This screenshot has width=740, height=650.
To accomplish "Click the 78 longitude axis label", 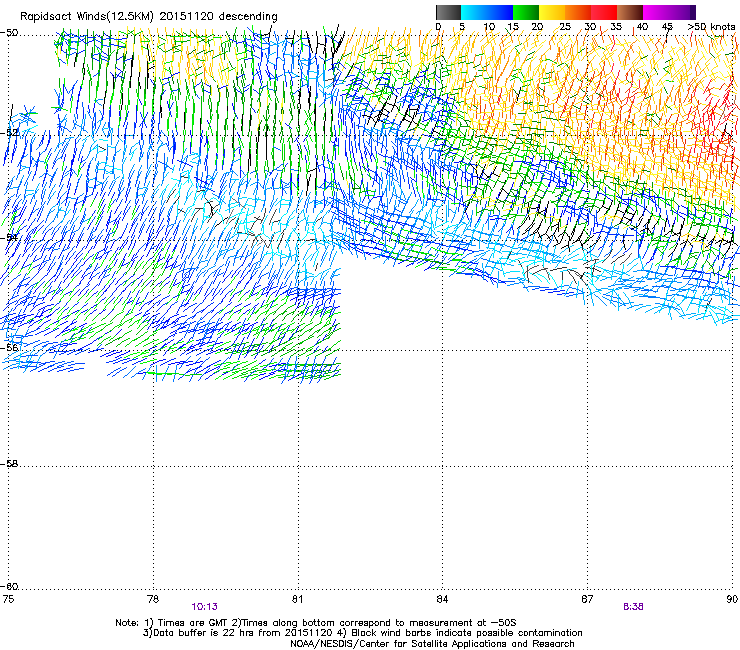I will 153,599.
